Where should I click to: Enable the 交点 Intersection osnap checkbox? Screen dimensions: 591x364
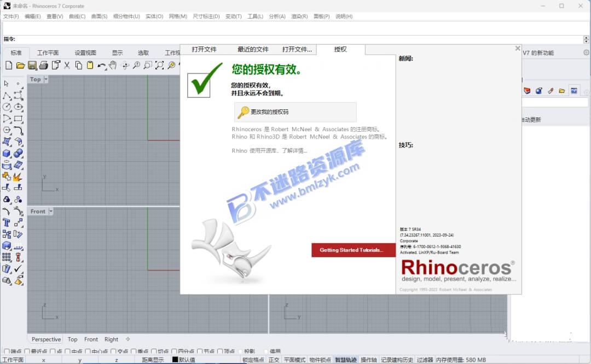pos(113,351)
